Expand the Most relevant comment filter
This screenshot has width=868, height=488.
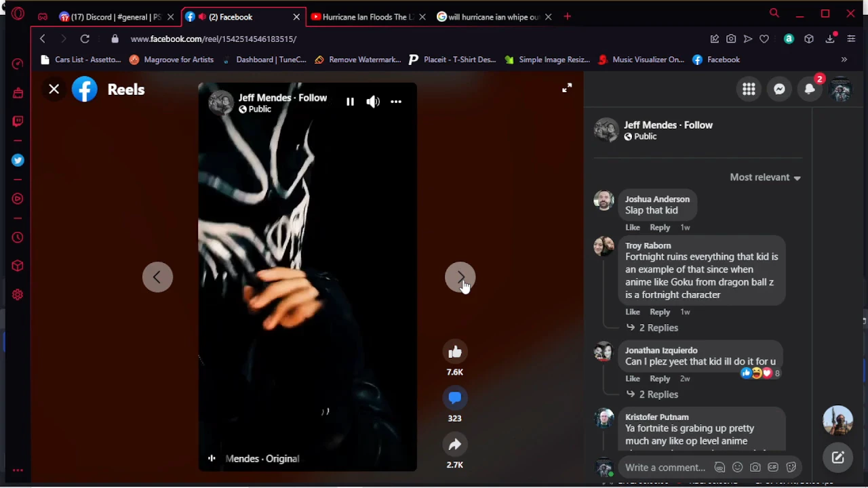765,178
